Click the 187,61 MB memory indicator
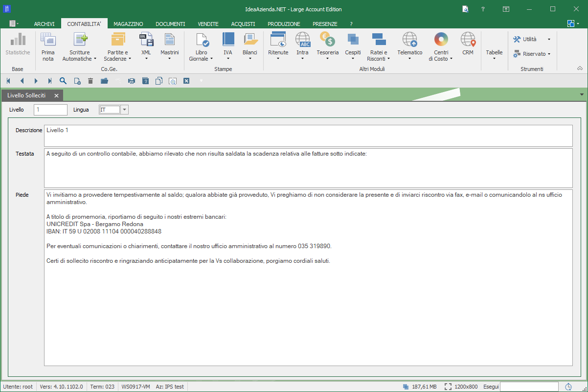Screen dimensions: 588x392 click(420, 387)
